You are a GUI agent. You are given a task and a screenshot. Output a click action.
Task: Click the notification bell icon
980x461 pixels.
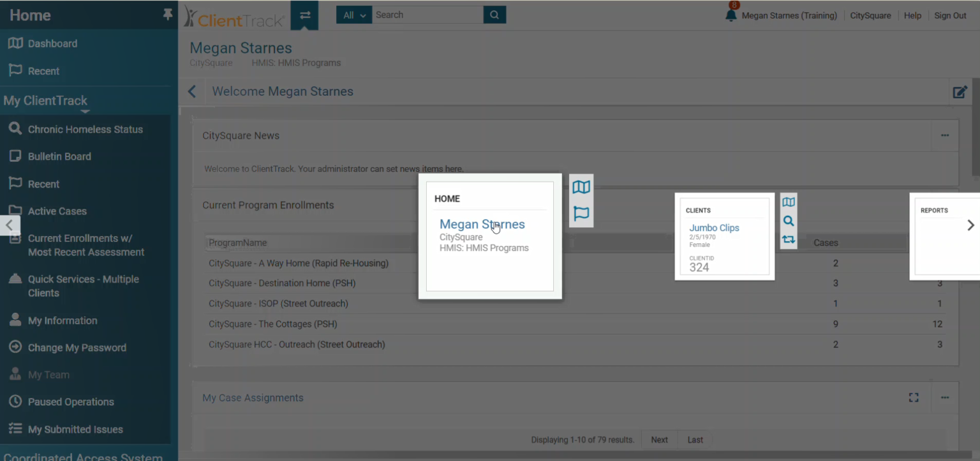[731, 15]
